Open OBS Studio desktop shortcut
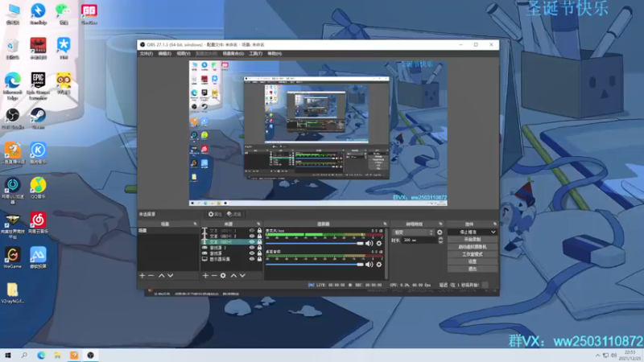 coord(13,119)
